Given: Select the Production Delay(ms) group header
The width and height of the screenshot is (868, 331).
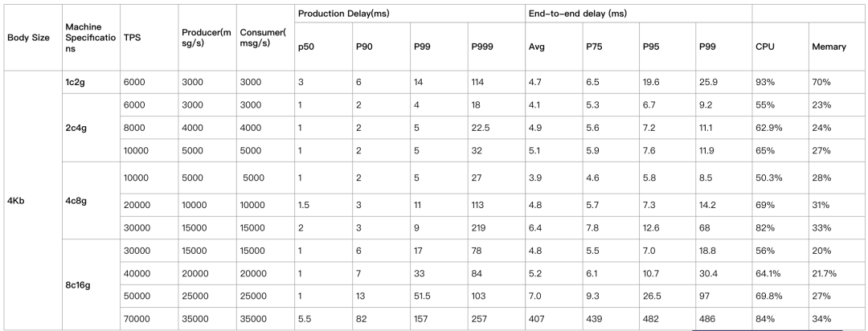Looking at the screenshot, I should click(409, 14).
